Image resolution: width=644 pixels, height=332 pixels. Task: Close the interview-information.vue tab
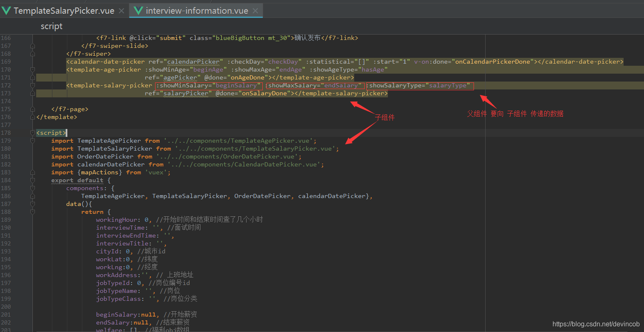(255, 11)
